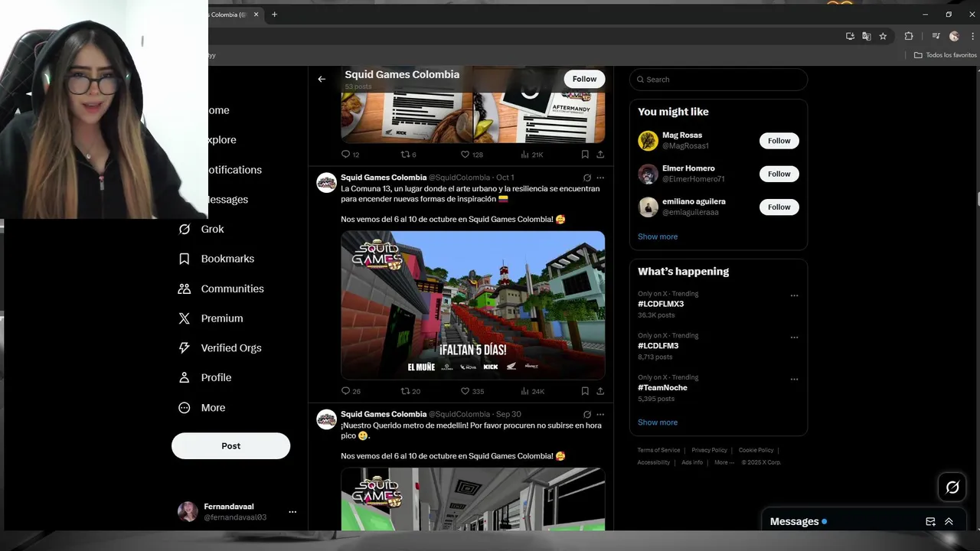Click the translate page icon
Viewport: 980px width, 551px height.
[x=866, y=36]
